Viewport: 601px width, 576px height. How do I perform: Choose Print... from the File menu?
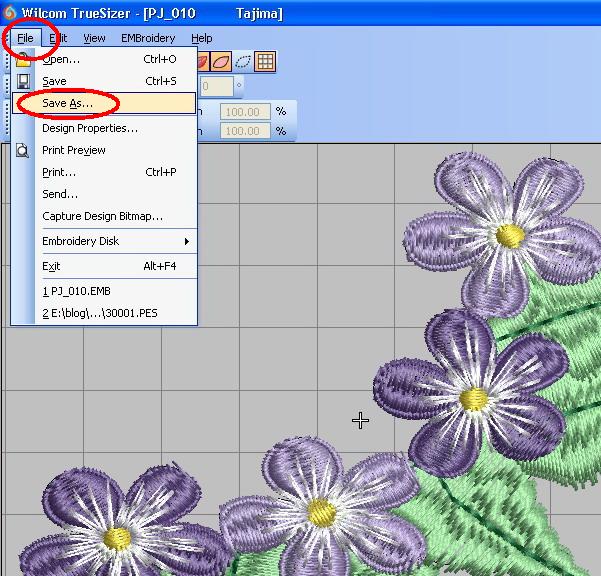pos(104,172)
